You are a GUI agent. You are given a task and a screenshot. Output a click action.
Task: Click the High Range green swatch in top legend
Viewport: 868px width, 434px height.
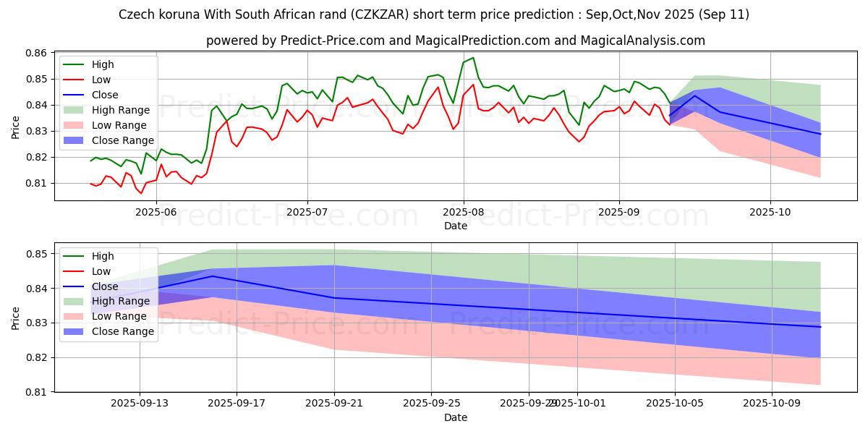click(x=75, y=110)
